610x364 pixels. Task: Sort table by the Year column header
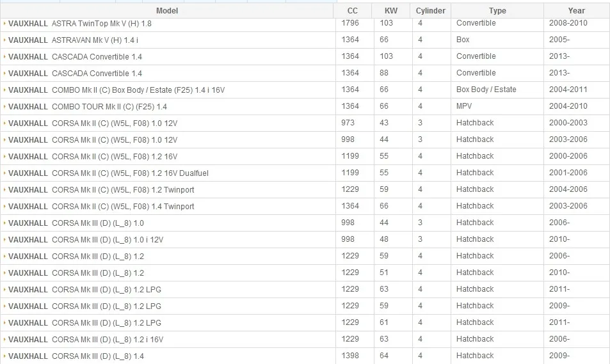(577, 11)
